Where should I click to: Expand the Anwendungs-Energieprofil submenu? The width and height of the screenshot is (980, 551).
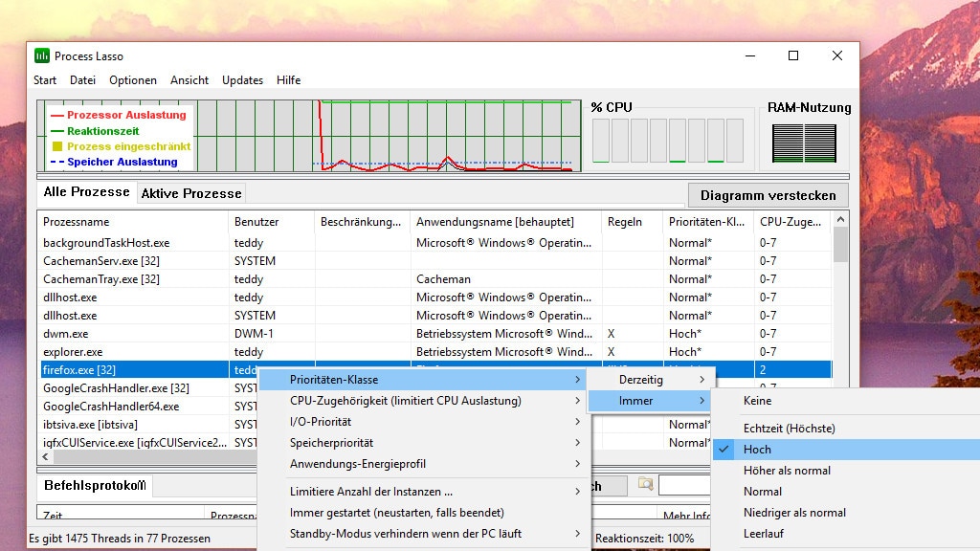[x=424, y=464]
